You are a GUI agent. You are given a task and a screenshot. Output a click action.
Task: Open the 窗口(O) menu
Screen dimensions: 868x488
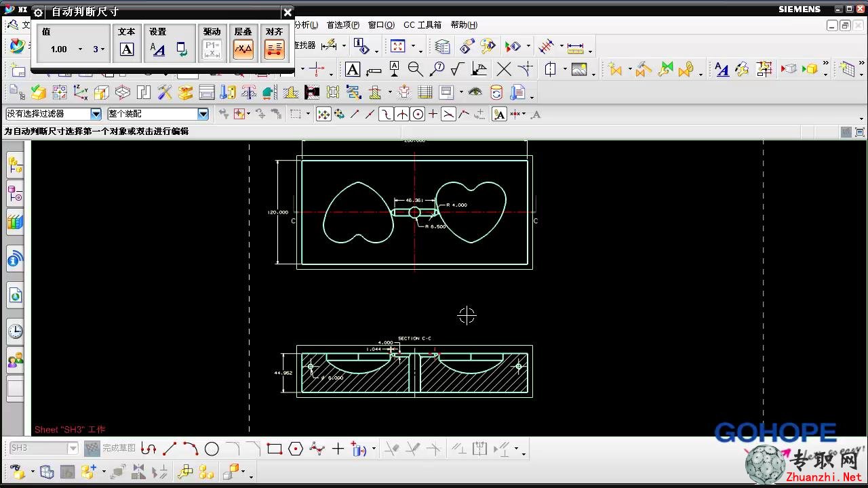381,25
